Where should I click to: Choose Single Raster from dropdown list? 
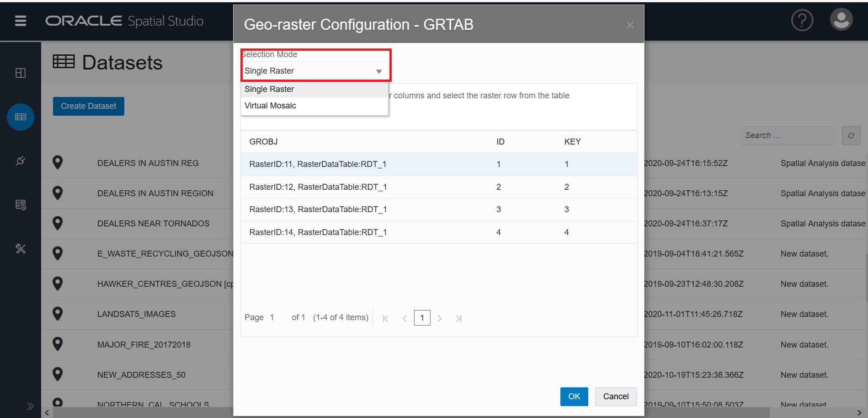[x=269, y=89]
